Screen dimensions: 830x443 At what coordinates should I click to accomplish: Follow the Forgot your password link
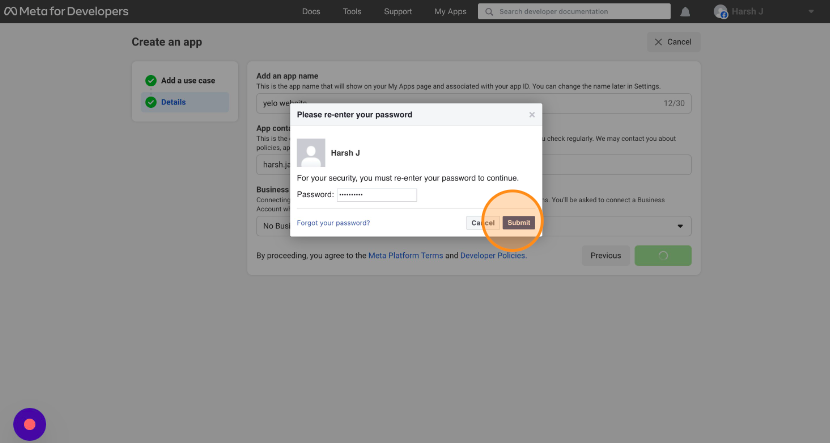[x=333, y=222]
